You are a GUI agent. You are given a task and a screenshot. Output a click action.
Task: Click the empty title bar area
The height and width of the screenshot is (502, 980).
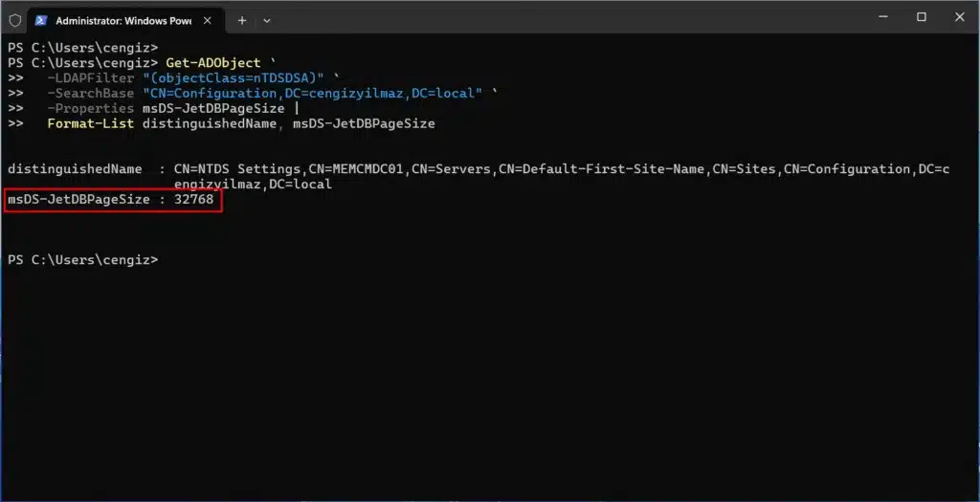[x=574, y=17]
